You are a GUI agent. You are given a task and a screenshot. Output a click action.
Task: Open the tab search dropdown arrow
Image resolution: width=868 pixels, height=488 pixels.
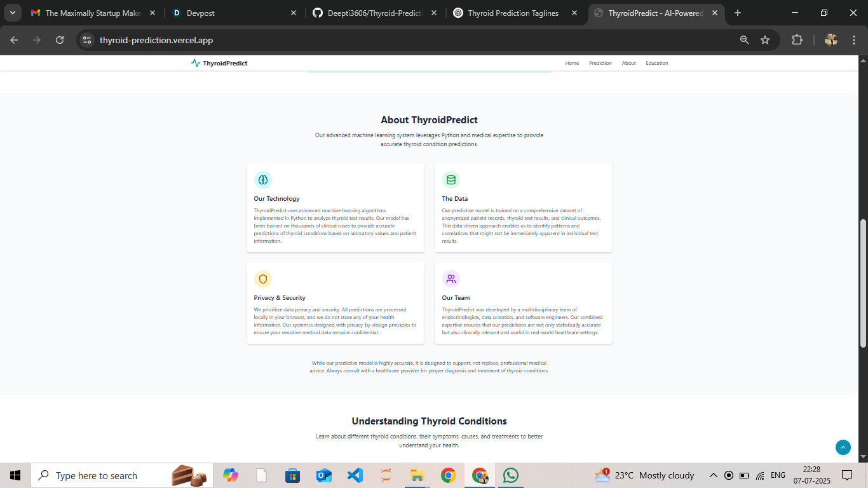(13, 13)
